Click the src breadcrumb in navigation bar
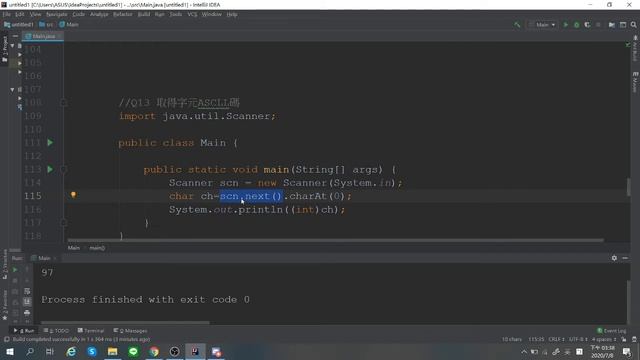This screenshot has width=640, height=360. [46, 24]
